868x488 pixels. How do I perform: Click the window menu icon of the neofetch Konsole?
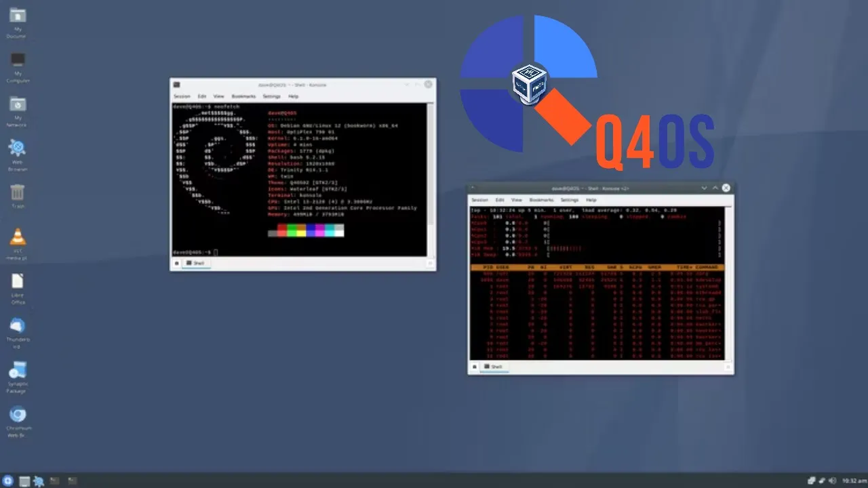[x=176, y=85]
